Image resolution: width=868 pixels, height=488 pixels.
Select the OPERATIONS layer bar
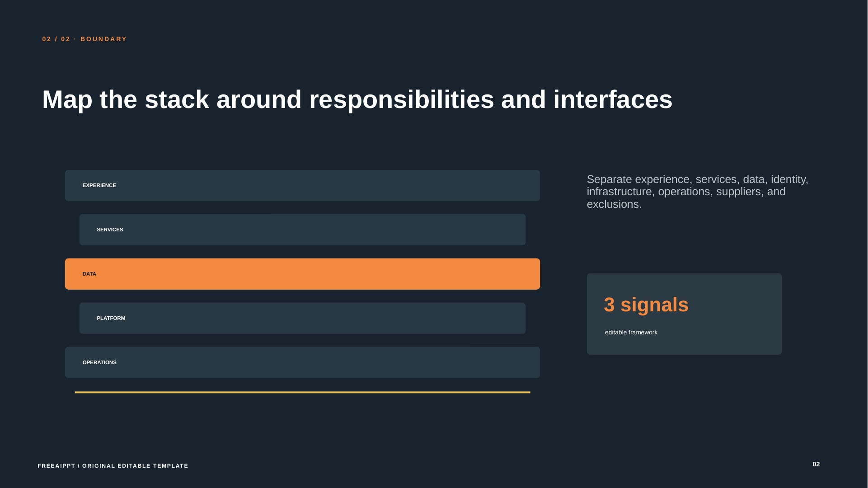[x=302, y=362]
